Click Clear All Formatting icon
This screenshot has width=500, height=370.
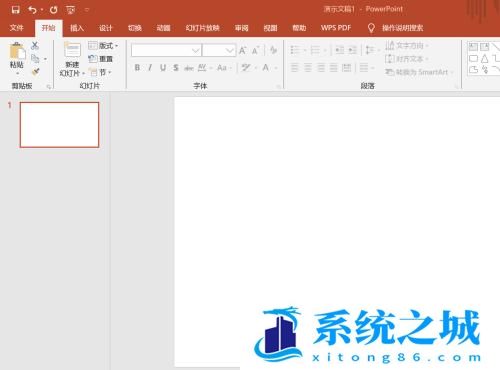pyautogui.click(x=273, y=50)
